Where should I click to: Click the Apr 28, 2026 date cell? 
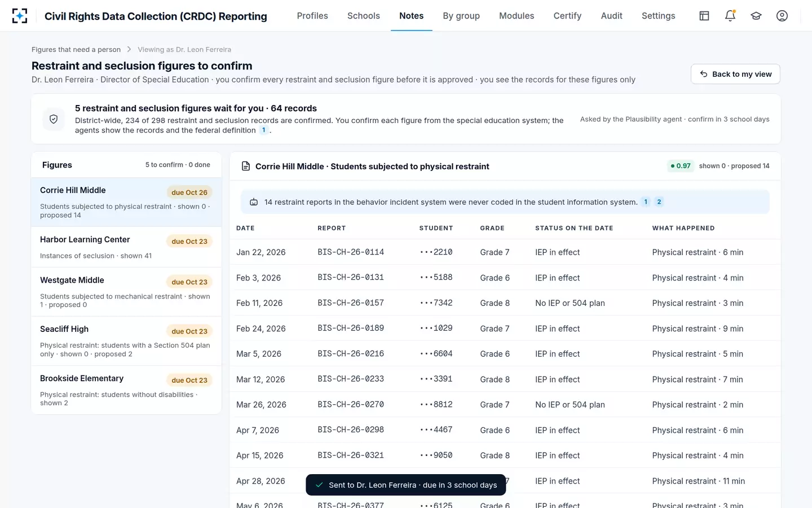261,481
